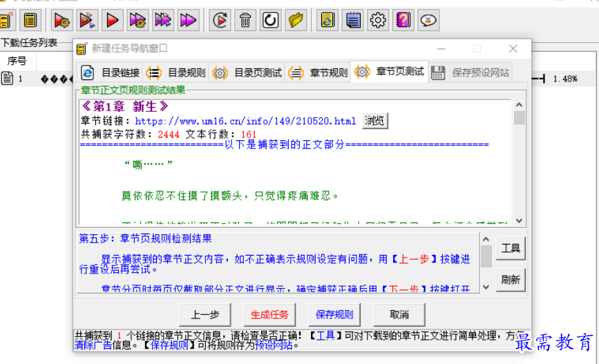Click the 序号 column header
Image resolution: width=599 pixels, height=364 pixels.
pyautogui.click(x=17, y=61)
